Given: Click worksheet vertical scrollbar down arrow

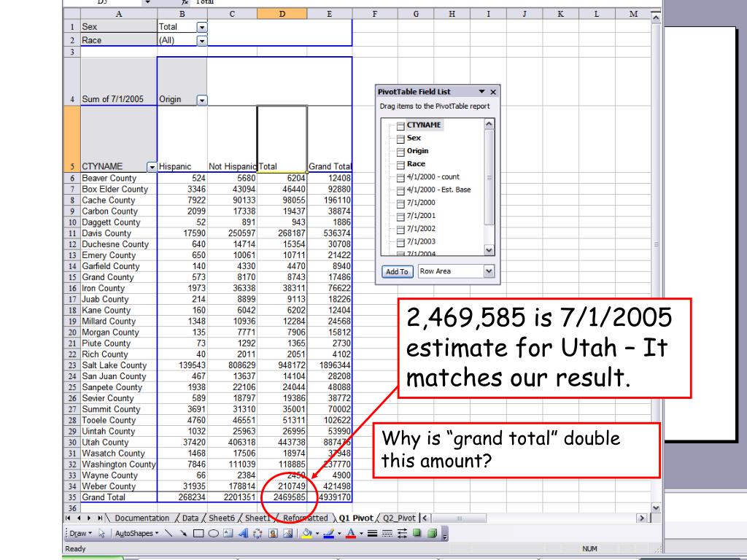Looking at the screenshot, I should click(x=656, y=508).
